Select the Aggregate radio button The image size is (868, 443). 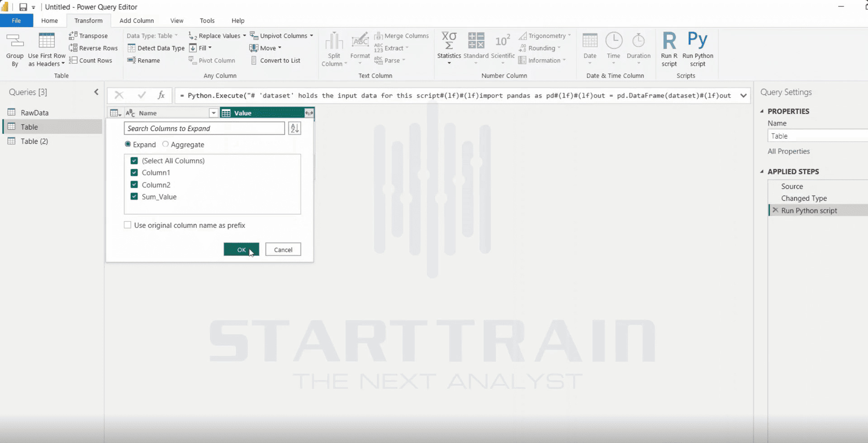pos(166,144)
